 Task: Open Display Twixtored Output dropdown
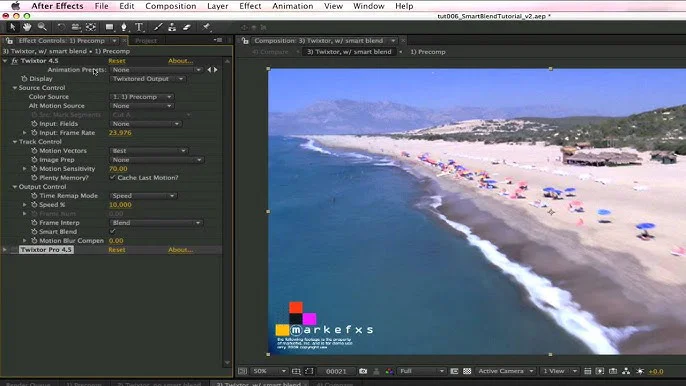[148, 79]
